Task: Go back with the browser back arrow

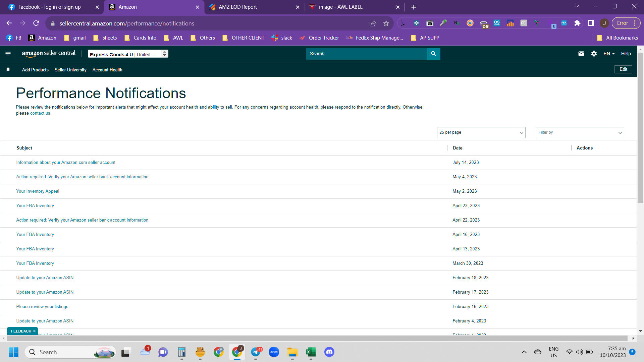Action: (9, 23)
